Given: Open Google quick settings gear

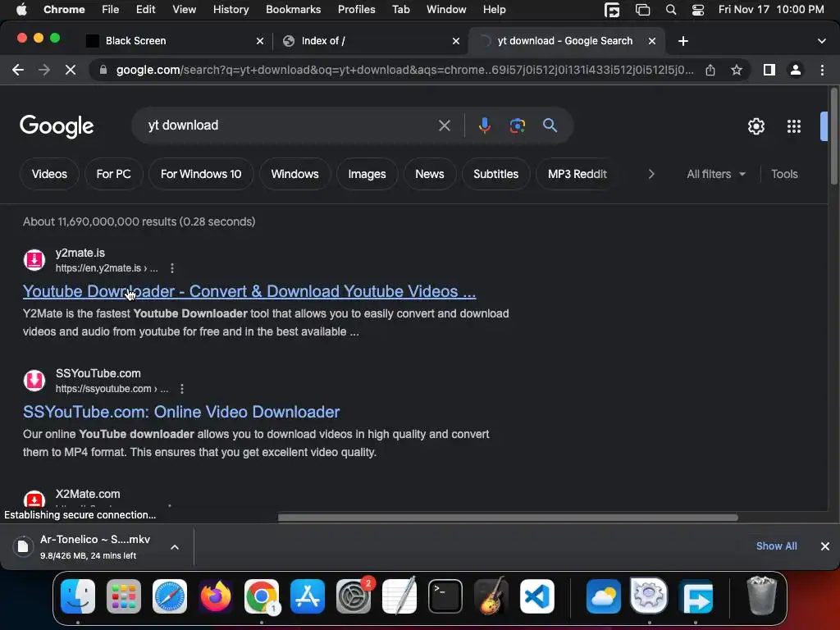Looking at the screenshot, I should click(756, 126).
